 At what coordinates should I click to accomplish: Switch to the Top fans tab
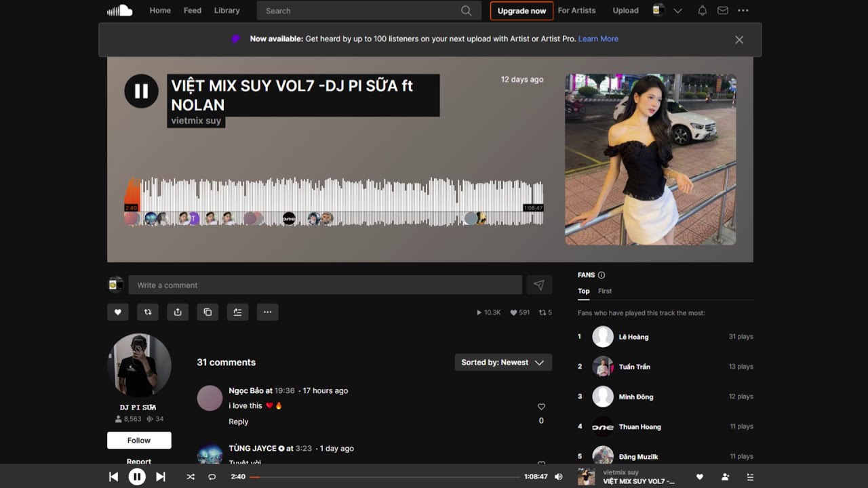tap(583, 291)
